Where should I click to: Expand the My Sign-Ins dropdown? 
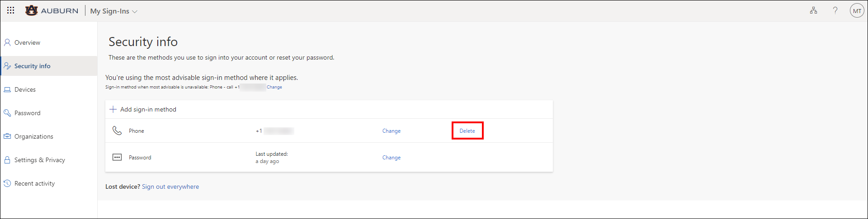click(113, 11)
